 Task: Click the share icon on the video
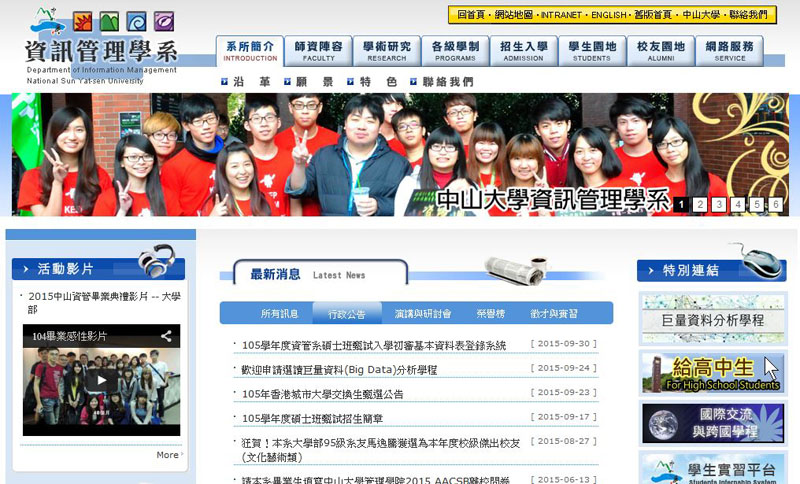(166, 336)
